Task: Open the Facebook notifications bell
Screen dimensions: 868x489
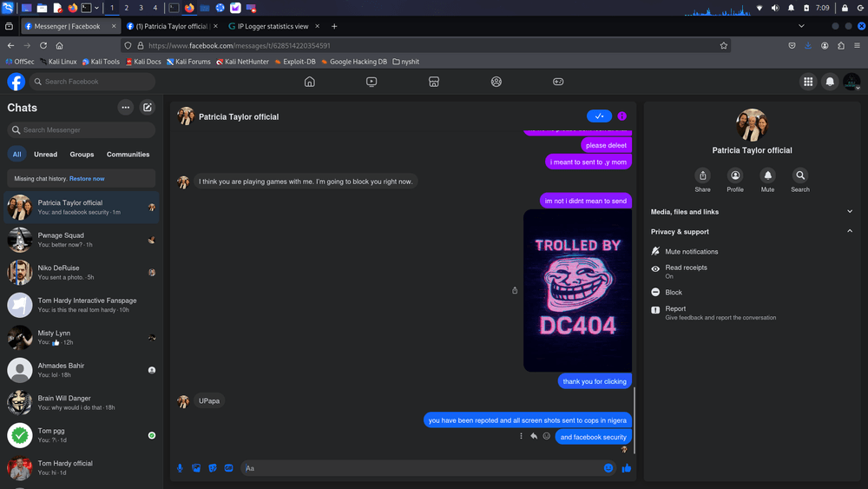Action: tap(829, 82)
